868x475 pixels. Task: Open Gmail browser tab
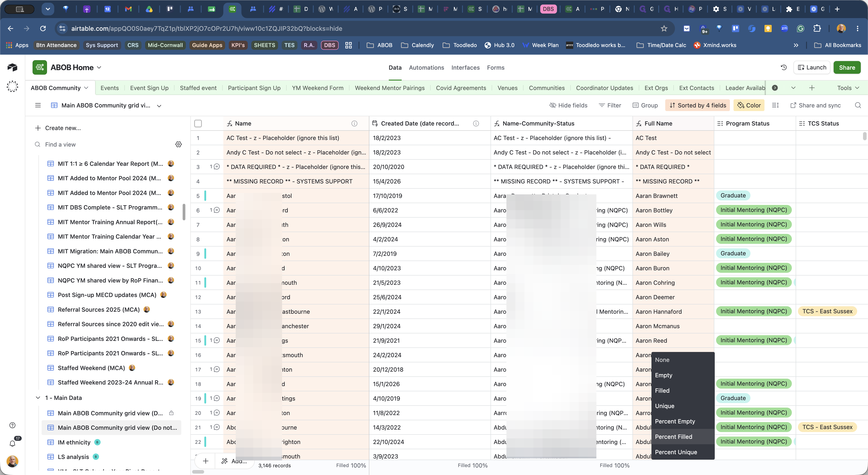tap(128, 9)
